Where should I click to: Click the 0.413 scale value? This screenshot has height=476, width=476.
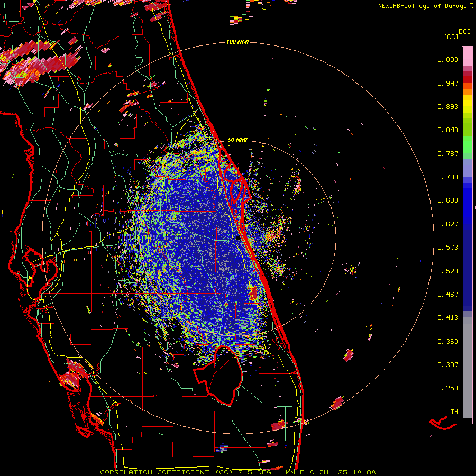click(x=448, y=318)
